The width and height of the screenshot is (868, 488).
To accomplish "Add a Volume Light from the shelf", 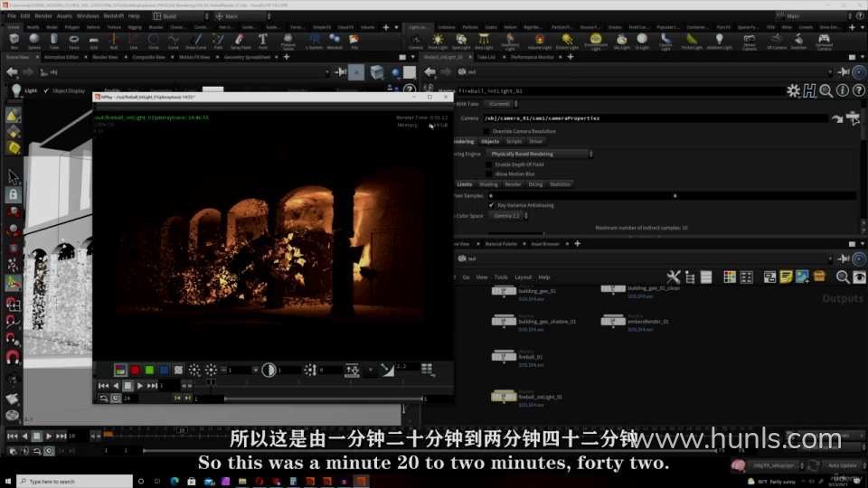I will 539,41.
